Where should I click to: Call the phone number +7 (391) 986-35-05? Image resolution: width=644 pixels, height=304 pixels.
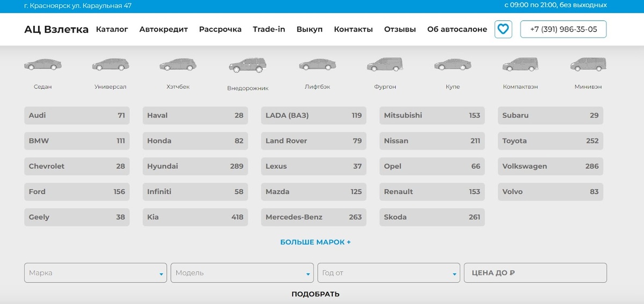coord(563,29)
